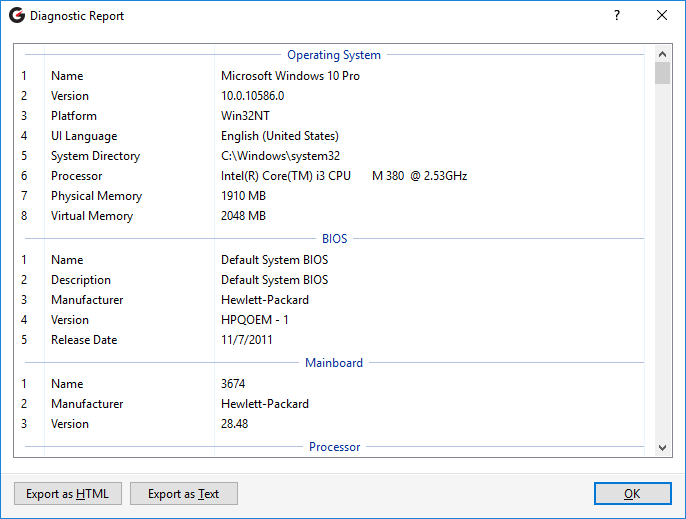Select the 2048 MB value
686x519 pixels.
point(243,216)
